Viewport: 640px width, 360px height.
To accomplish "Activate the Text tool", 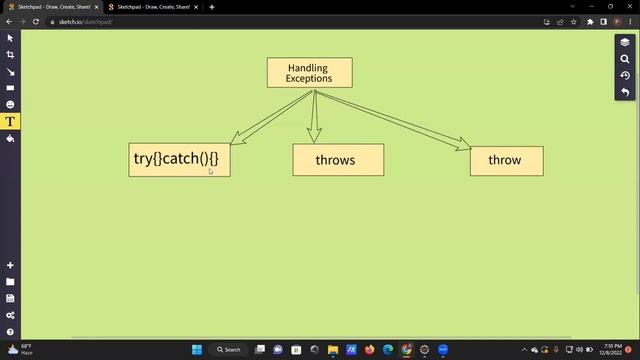I will [x=10, y=121].
